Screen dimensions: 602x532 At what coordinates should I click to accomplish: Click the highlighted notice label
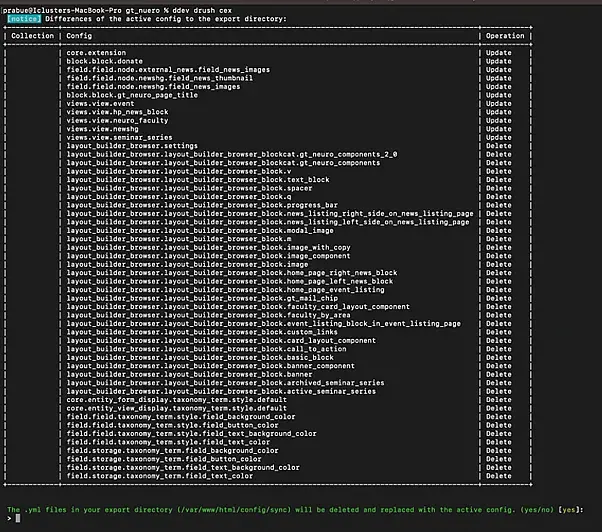click(24, 19)
